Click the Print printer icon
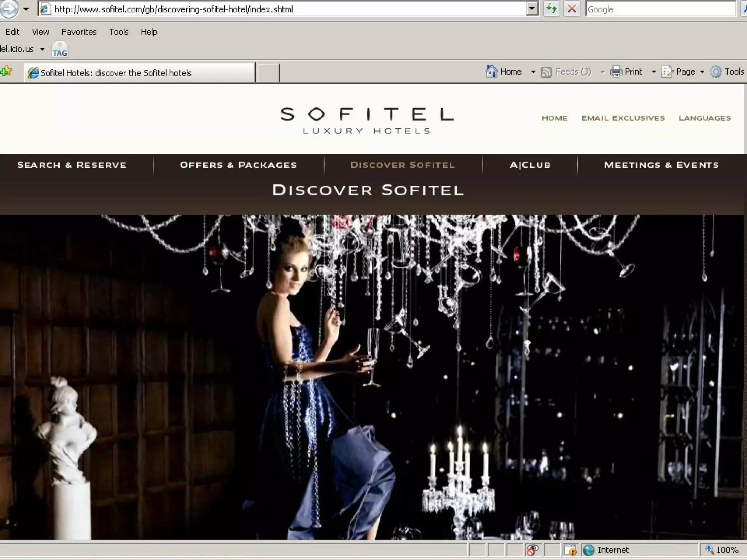The width and height of the screenshot is (747, 560). (x=616, y=71)
